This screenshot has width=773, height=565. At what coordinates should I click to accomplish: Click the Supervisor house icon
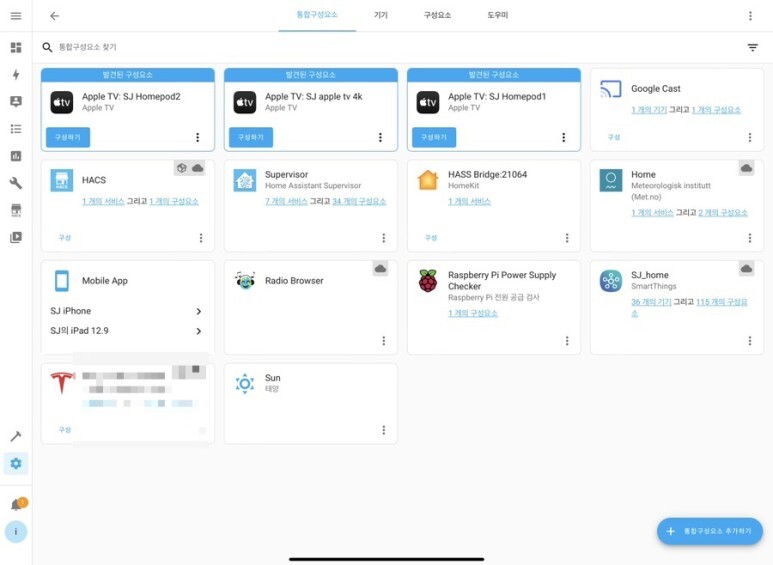point(245,180)
